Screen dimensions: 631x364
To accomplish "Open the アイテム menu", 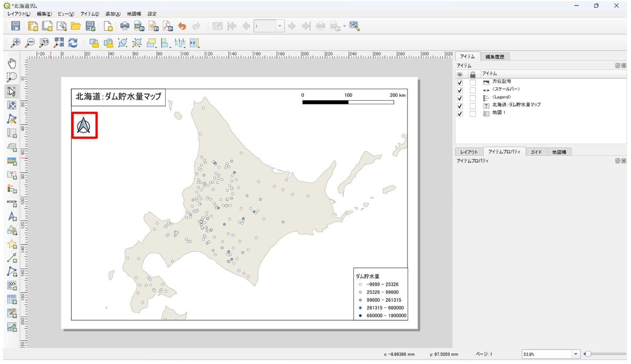I will point(90,14).
